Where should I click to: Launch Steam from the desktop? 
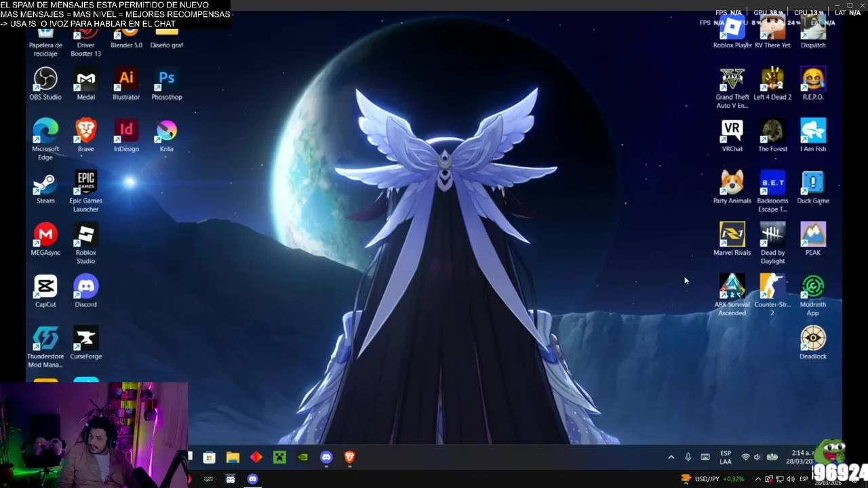tap(45, 188)
